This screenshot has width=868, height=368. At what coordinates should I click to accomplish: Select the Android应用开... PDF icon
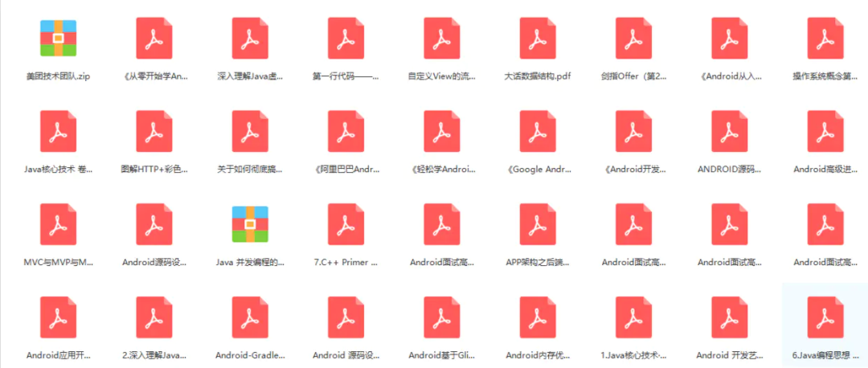click(x=58, y=317)
